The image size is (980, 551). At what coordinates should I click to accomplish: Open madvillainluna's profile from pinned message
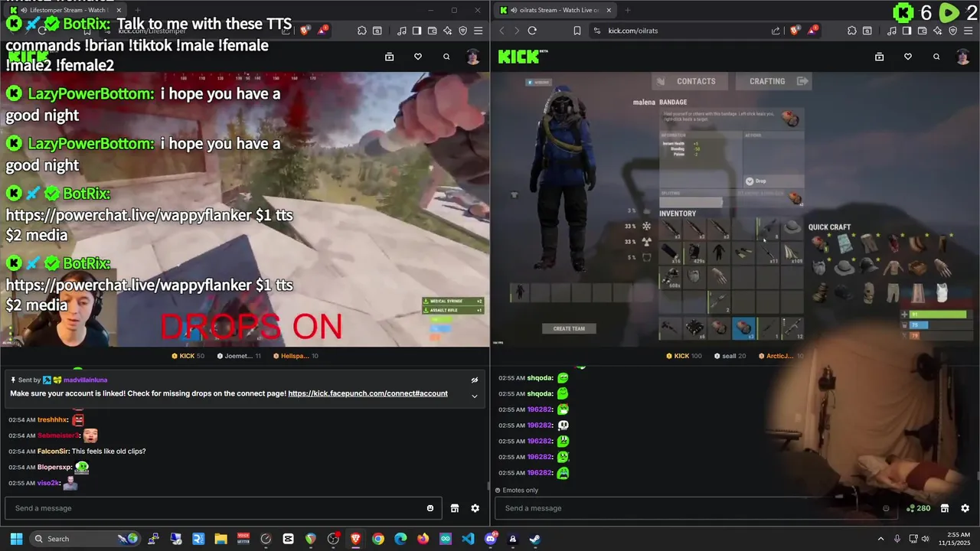click(86, 380)
